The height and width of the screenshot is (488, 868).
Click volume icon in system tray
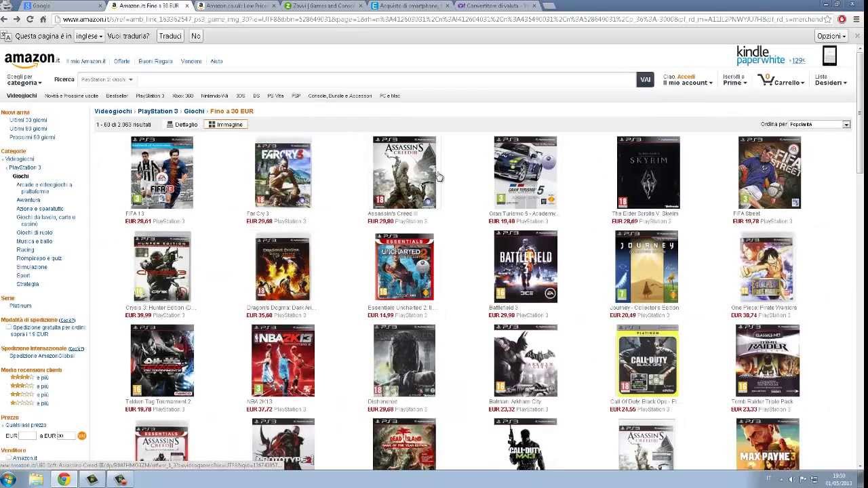(x=791, y=479)
